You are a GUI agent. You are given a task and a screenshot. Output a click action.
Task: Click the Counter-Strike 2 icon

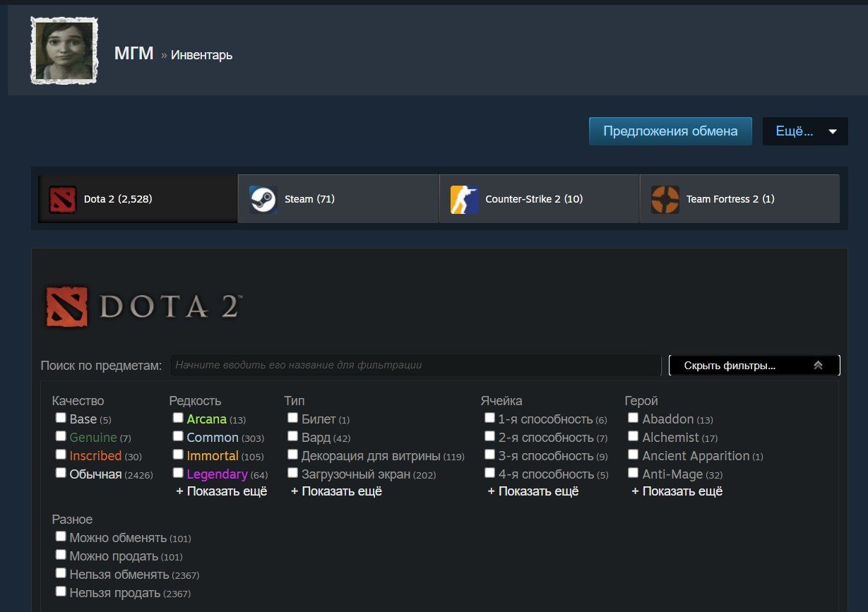(x=465, y=199)
